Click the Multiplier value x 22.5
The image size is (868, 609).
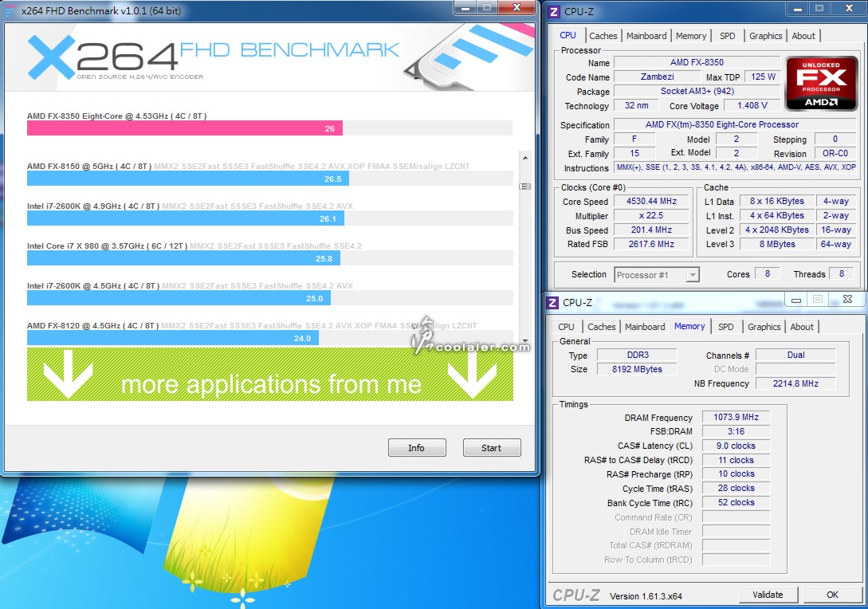coord(651,216)
